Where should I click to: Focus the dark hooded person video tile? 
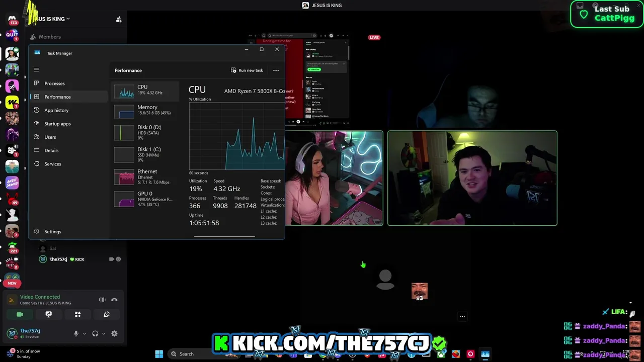point(472,79)
